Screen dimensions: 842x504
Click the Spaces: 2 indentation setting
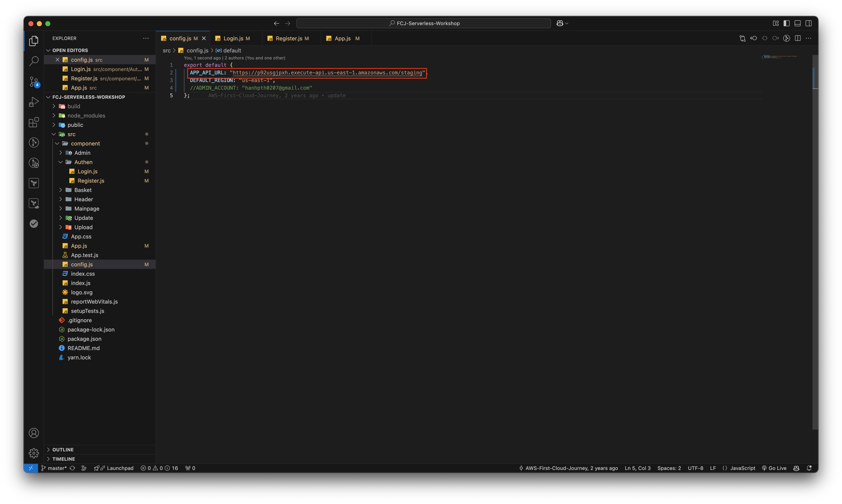pos(669,468)
